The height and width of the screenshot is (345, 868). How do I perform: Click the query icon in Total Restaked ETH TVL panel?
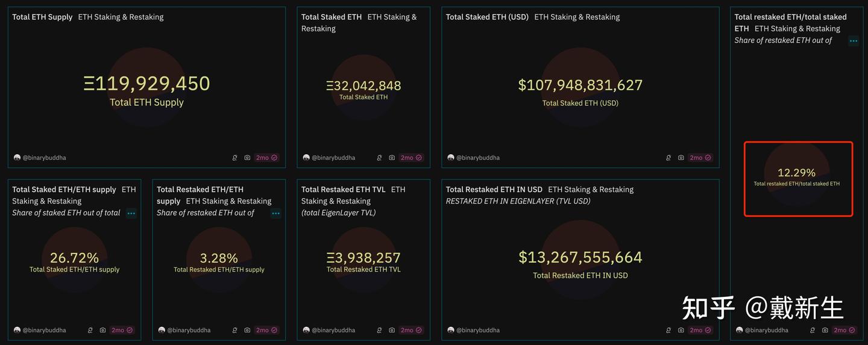pos(380,330)
